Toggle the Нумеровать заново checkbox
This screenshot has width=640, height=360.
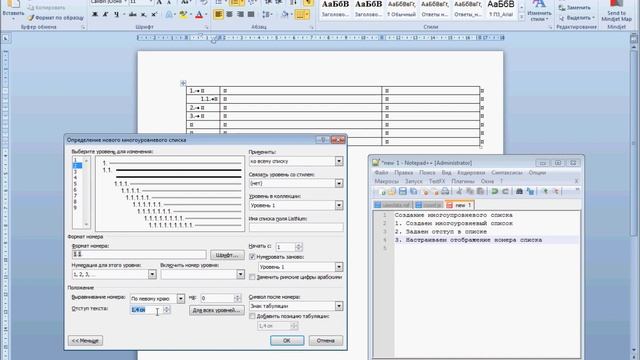pos(252,257)
